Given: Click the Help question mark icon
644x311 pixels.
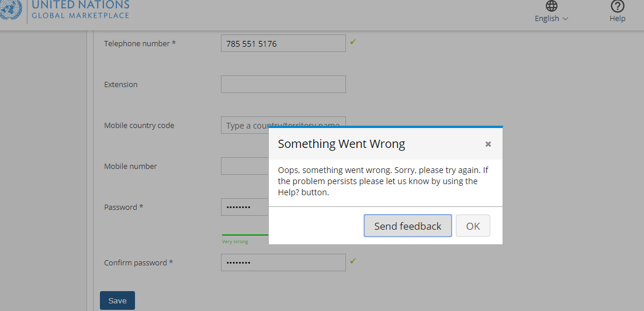Looking at the screenshot, I should coord(617,6).
